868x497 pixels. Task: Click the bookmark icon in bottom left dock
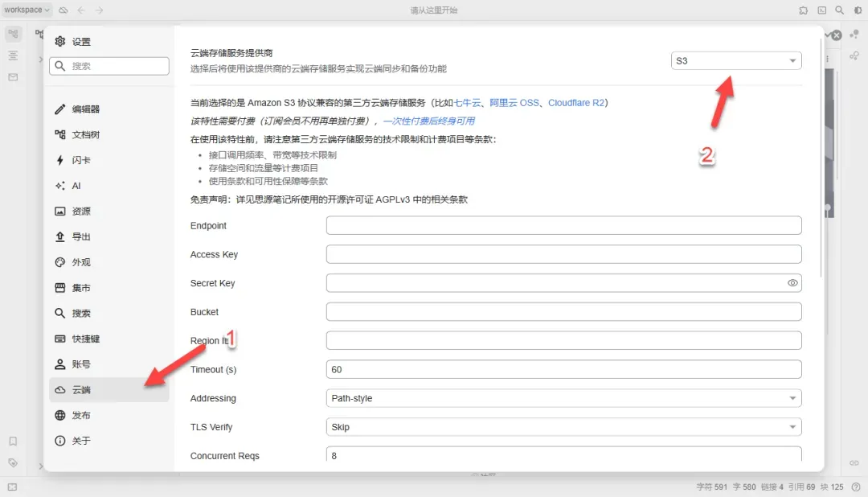(x=13, y=441)
